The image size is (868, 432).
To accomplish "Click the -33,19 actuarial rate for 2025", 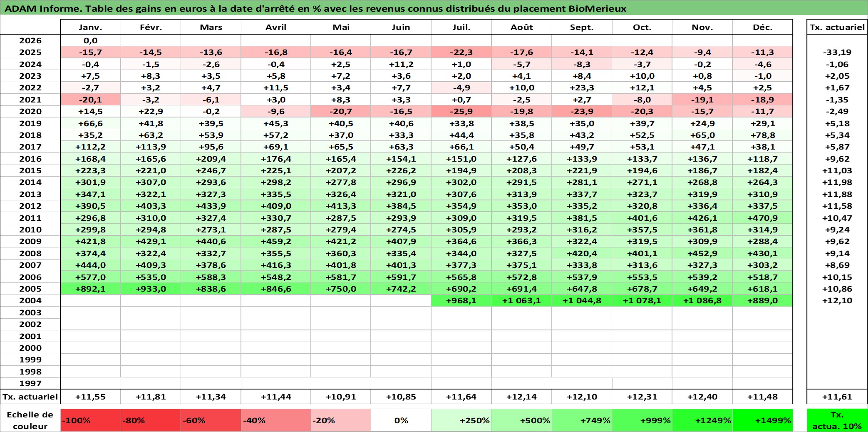I will [837, 52].
